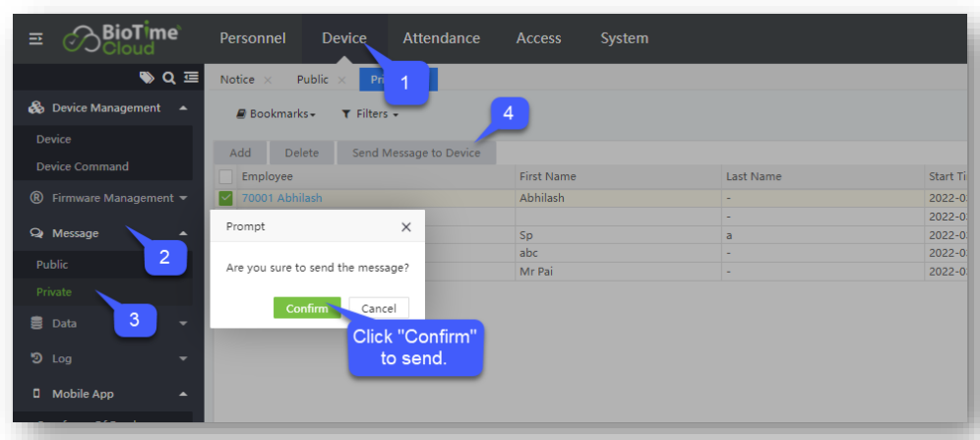Click Cancel in the Prompt dialog
980x440 pixels.
pyautogui.click(x=379, y=308)
